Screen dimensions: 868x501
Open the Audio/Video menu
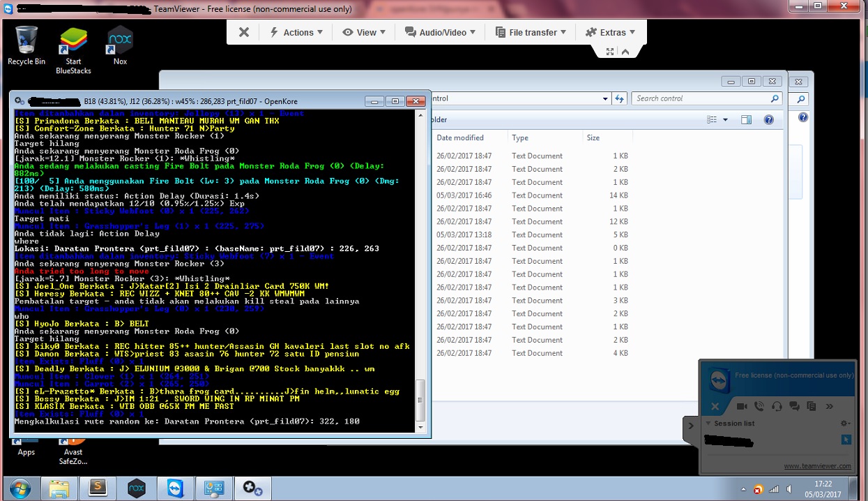[x=440, y=32]
